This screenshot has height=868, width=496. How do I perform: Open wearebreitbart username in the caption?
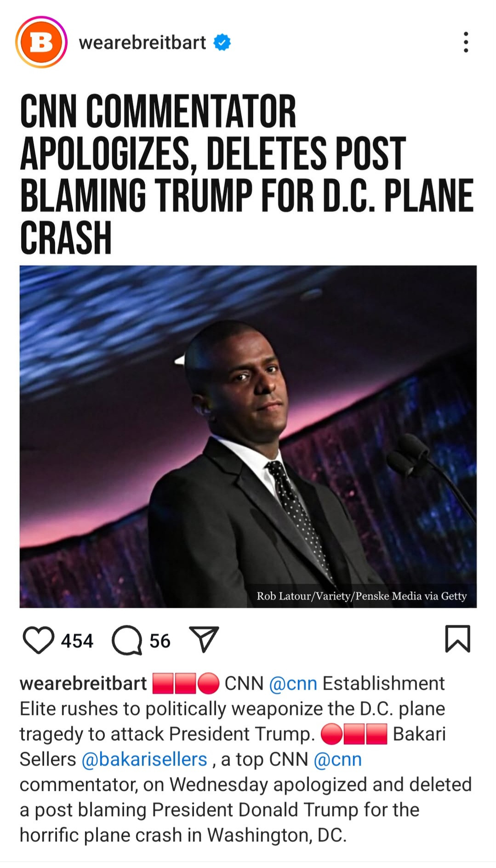[x=83, y=683]
